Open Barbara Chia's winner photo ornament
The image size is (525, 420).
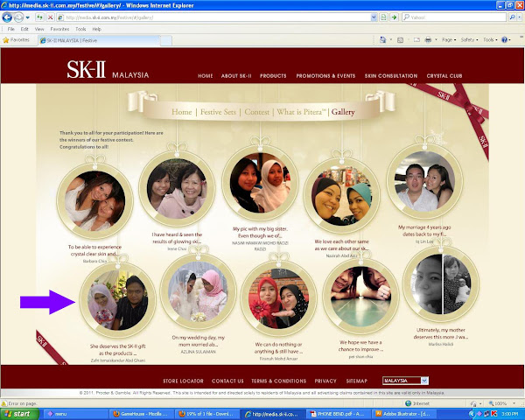click(94, 201)
